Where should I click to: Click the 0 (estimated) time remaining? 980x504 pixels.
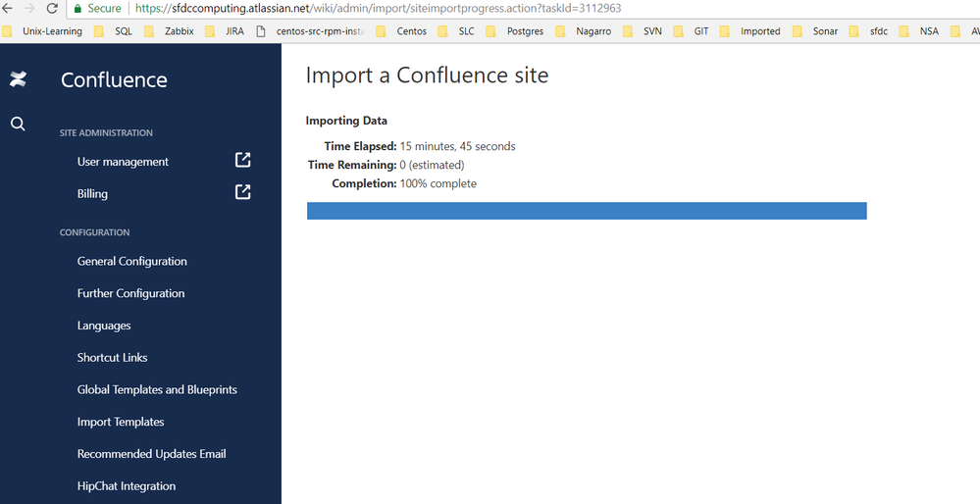click(432, 165)
